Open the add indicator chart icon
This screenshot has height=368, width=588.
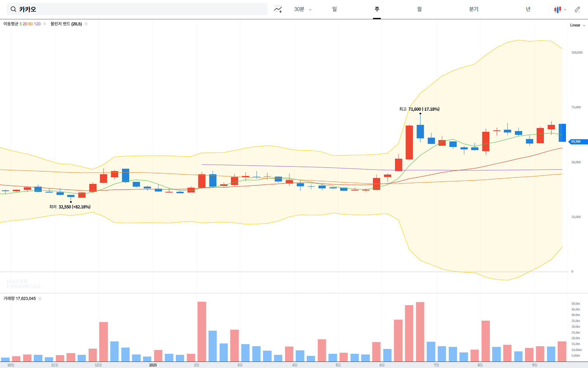tap(278, 10)
